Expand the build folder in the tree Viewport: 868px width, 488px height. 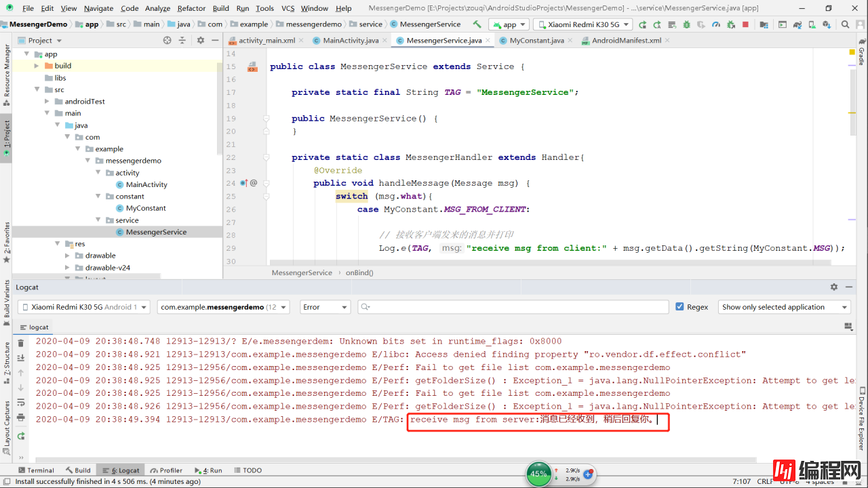[37, 66]
